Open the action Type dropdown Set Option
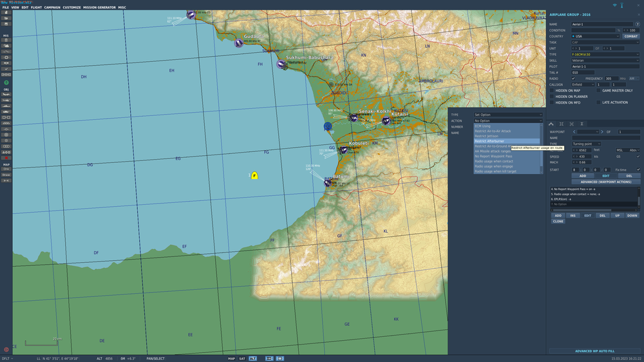Screen dimensions: 644x362 [508, 115]
